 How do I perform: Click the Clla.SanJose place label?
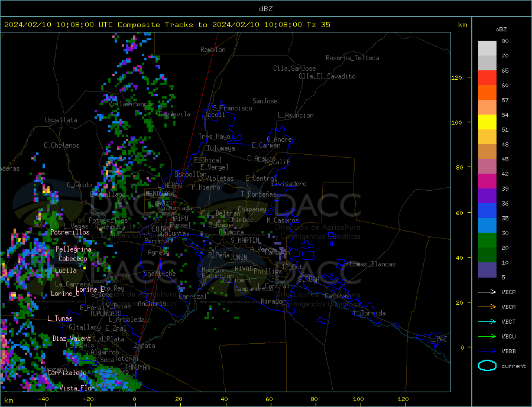coord(294,69)
